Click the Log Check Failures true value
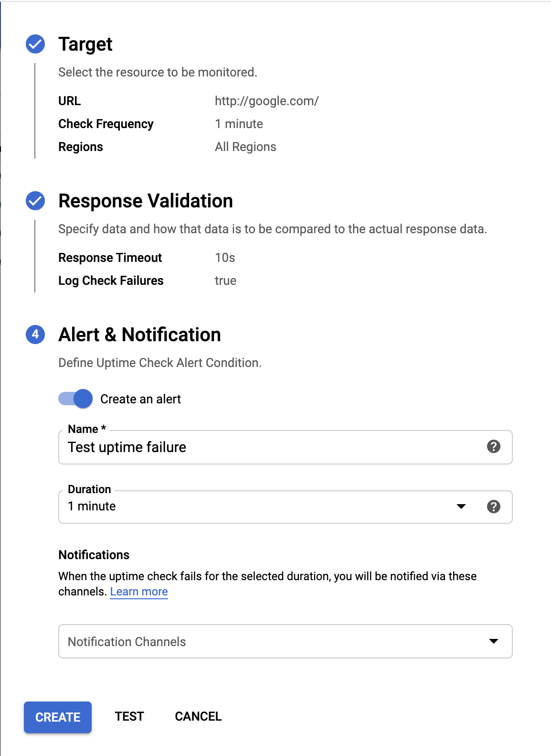 [225, 281]
